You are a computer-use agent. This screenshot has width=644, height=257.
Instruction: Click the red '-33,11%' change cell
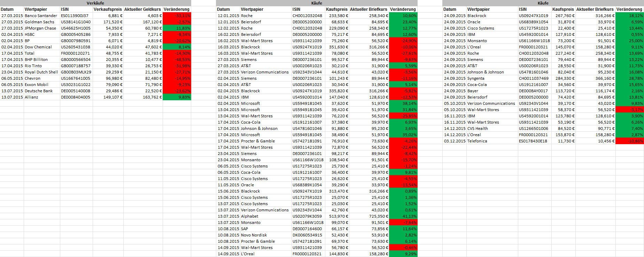[x=177, y=16]
